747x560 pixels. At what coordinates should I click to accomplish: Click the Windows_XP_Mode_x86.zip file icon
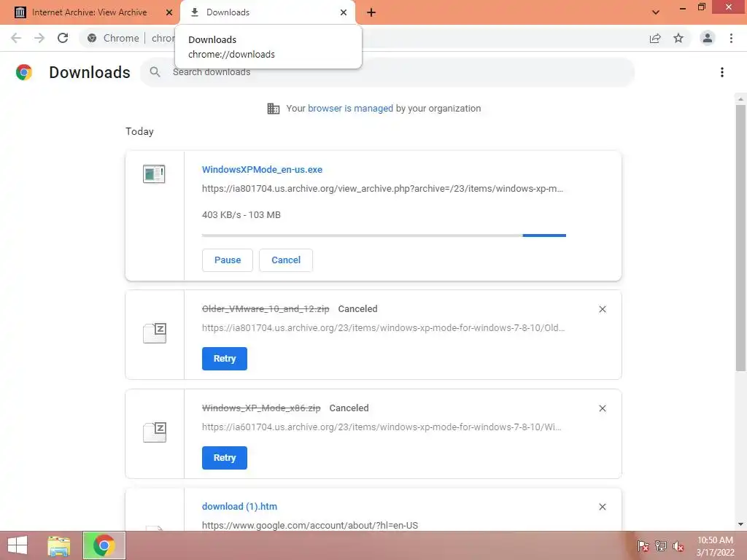point(155,432)
